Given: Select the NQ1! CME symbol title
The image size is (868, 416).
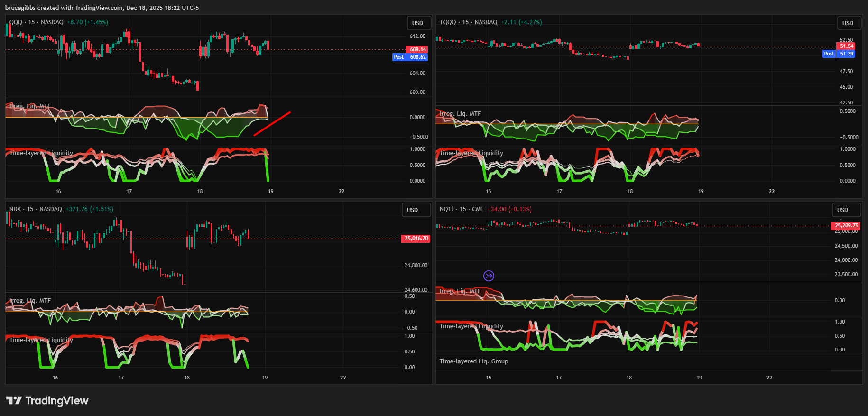Looking at the screenshot, I should tap(462, 209).
